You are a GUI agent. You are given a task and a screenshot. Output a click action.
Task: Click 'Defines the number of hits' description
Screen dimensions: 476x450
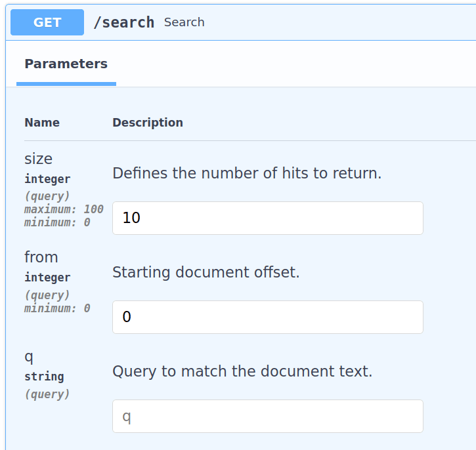[x=247, y=174]
